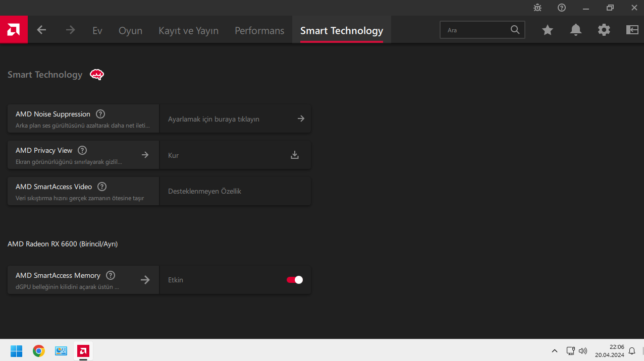644x361 pixels.
Task: Switch to the Oyun tab
Action: (130, 30)
